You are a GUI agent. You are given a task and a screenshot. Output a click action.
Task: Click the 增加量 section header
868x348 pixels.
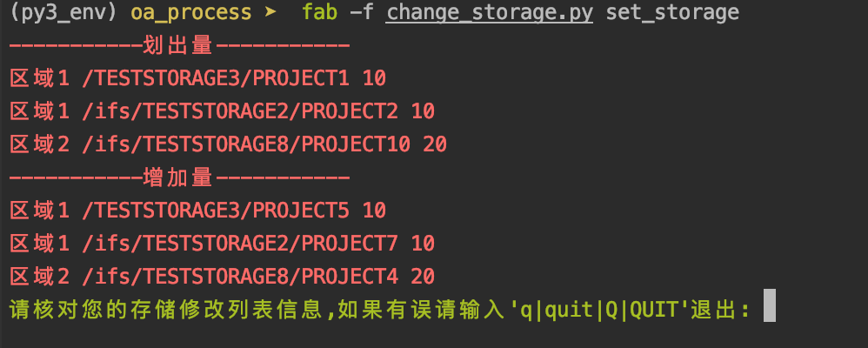pyautogui.click(x=178, y=177)
